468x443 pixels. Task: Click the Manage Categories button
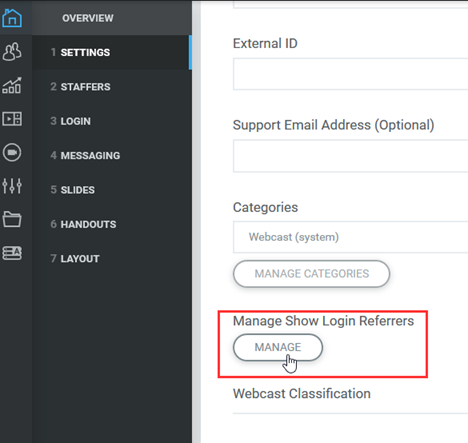[311, 274]
